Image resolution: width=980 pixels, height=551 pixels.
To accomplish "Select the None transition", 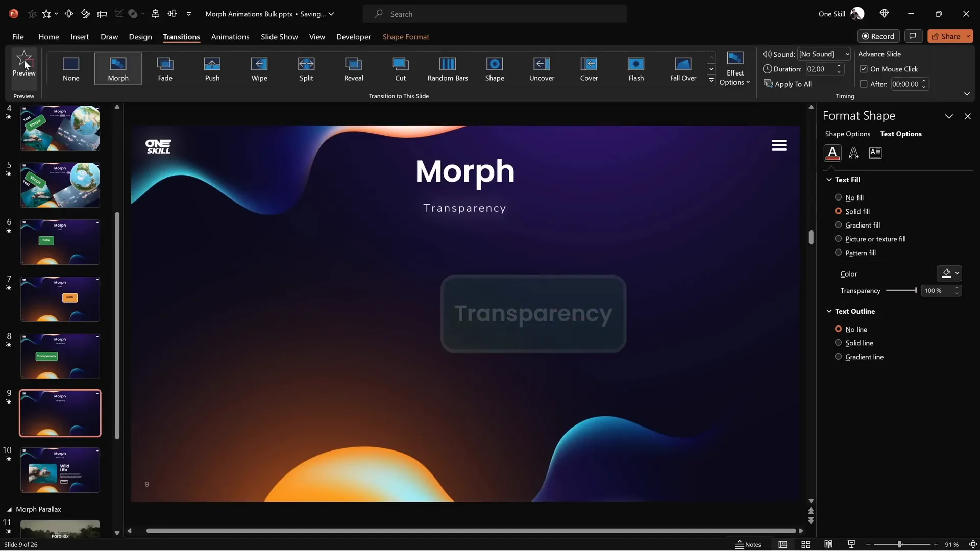I will 71,69.
